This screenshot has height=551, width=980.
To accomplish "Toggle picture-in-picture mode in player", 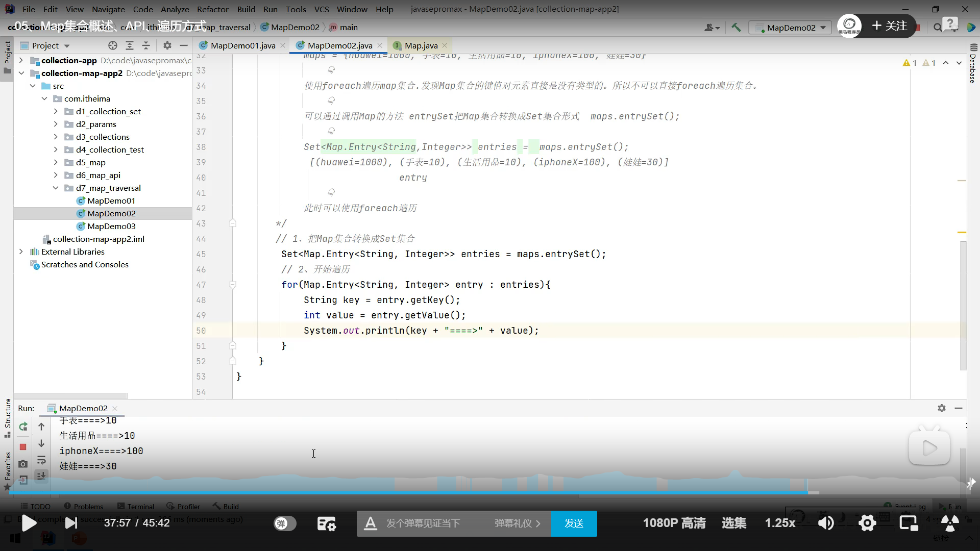I will click(909, 523).
